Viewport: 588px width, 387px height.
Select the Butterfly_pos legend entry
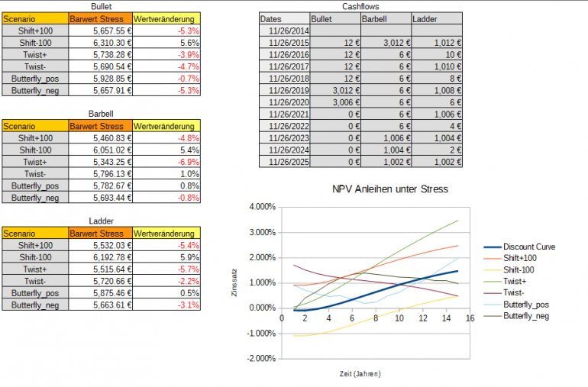(x=516, y=305)
